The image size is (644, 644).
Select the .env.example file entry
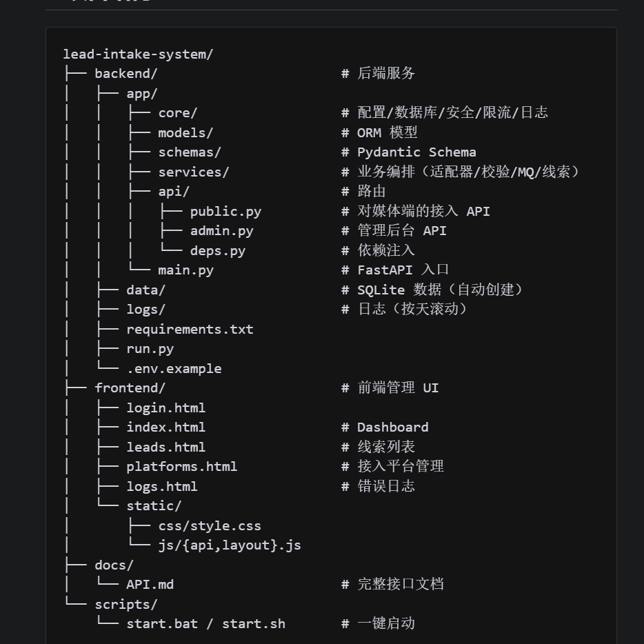pyautogui.click(x=174, y=369)
